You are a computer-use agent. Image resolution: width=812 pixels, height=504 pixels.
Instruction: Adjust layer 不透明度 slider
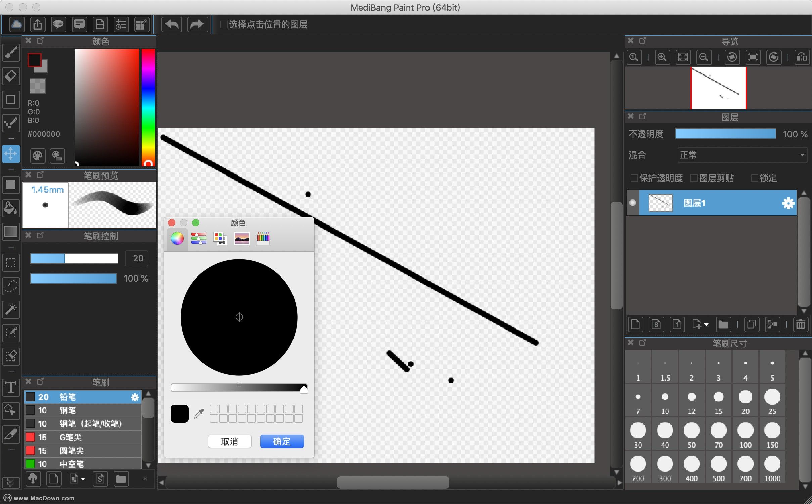[726, 134]
